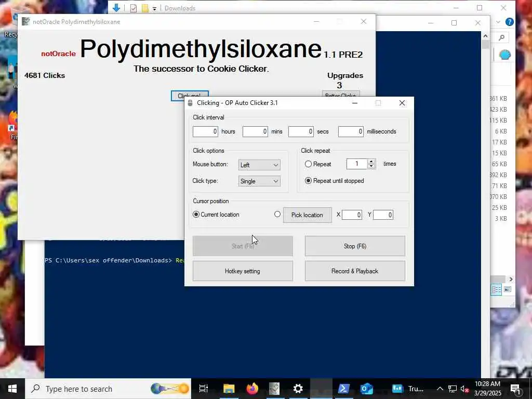
Task: Focus the secs interval field
Action: click(301, 131)
